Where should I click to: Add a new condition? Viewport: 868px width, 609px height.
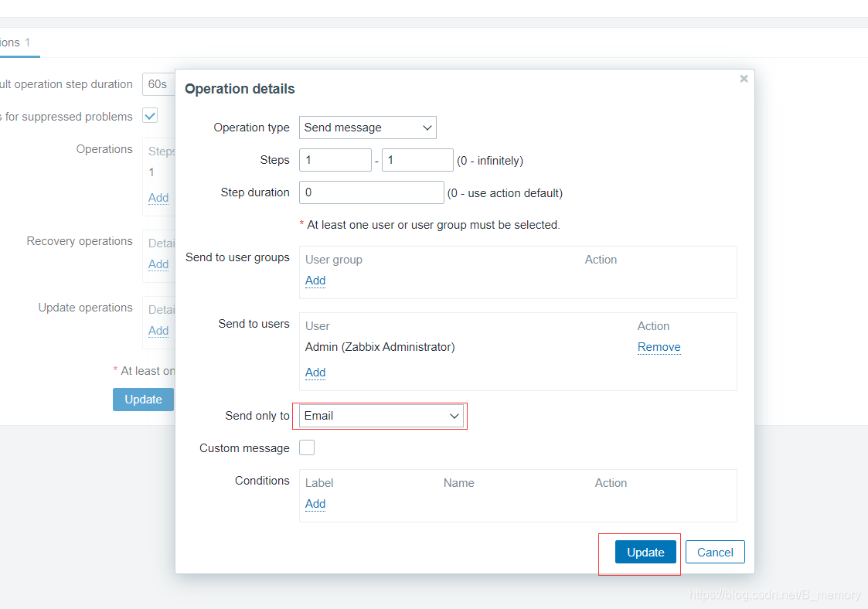pyautogui.click(x=315, y=504)
